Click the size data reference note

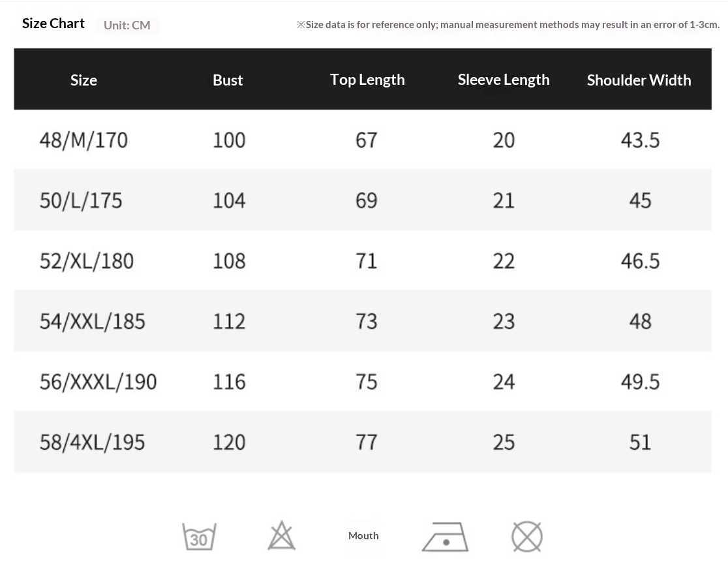tap(508, 25)
